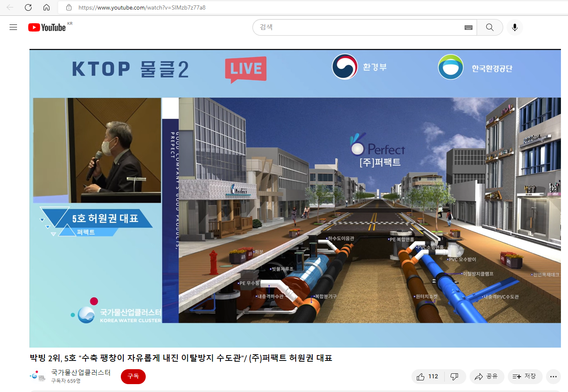
Task: Save the video with the 저장 button
Action: 525,377
